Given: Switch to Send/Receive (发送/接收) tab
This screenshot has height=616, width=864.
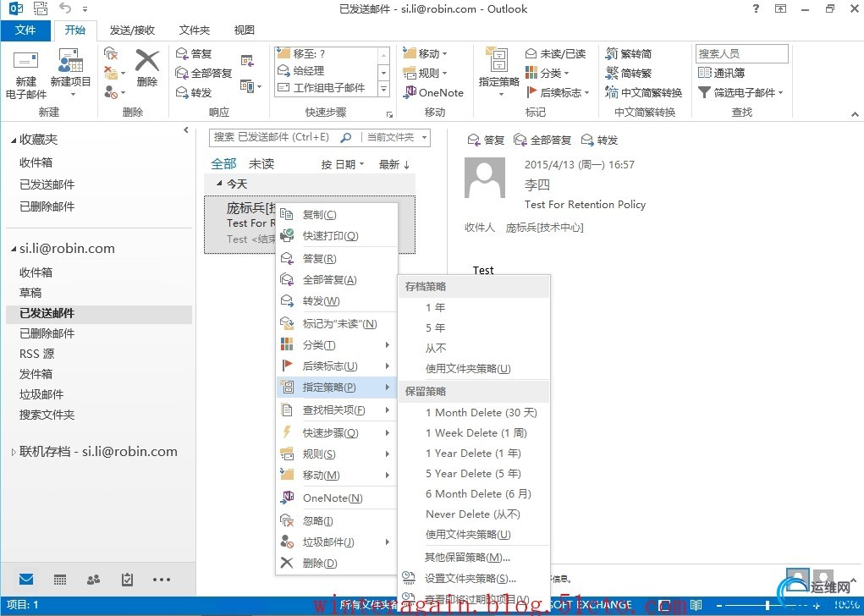Looking at the screenshot, I should pos(132,30).
